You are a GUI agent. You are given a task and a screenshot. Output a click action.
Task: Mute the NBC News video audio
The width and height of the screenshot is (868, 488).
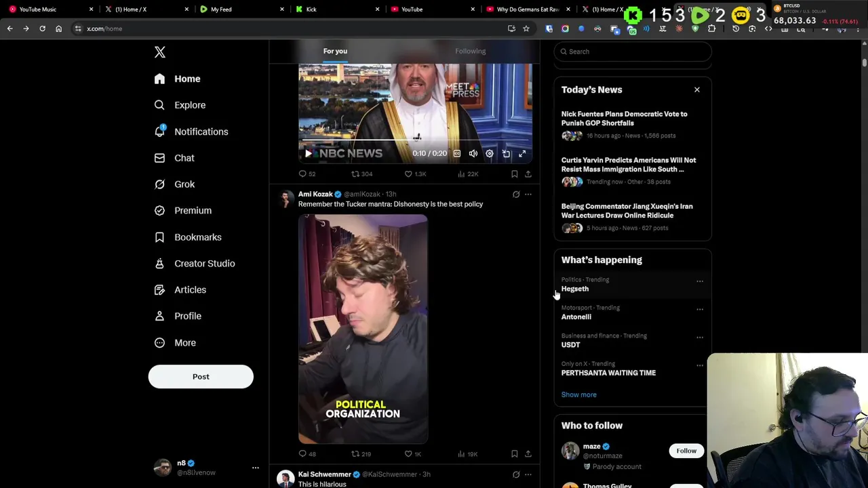click(x=473, y=154)
